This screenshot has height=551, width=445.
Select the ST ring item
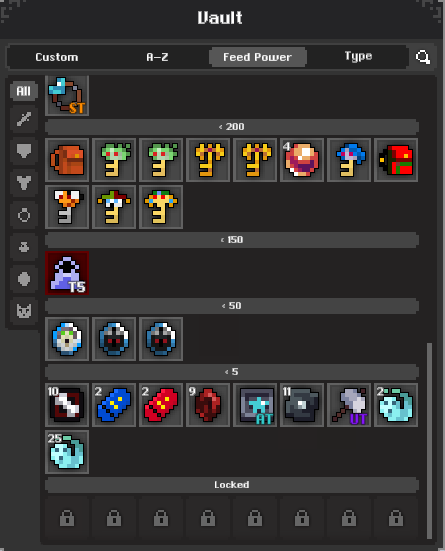pyautogui.click(x=67, y=96)
